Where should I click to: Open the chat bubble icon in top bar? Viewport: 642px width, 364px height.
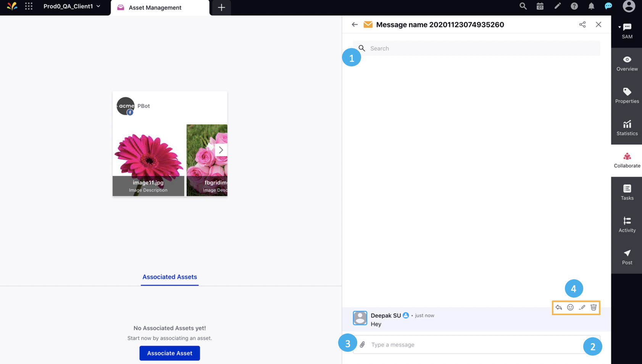608,6
